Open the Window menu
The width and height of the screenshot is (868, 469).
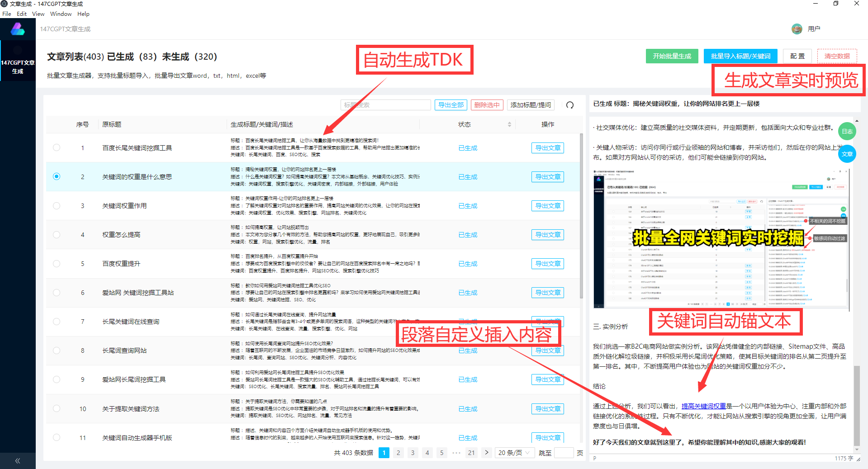[61, 14]
